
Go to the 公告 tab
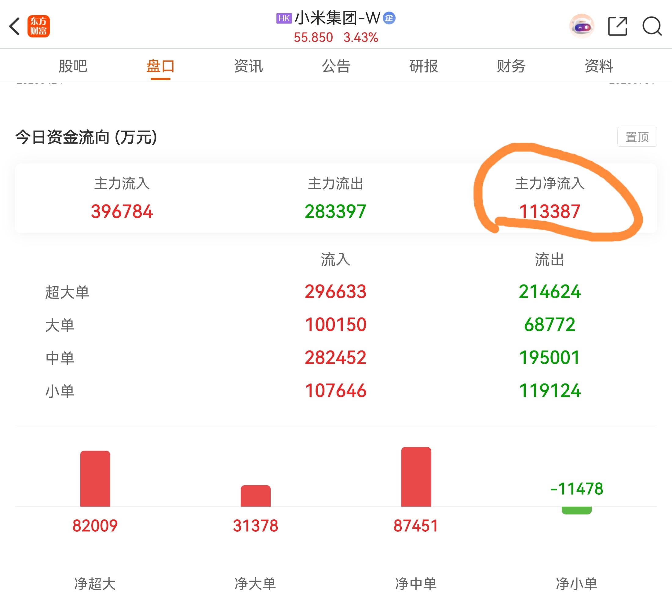[336, 66]
